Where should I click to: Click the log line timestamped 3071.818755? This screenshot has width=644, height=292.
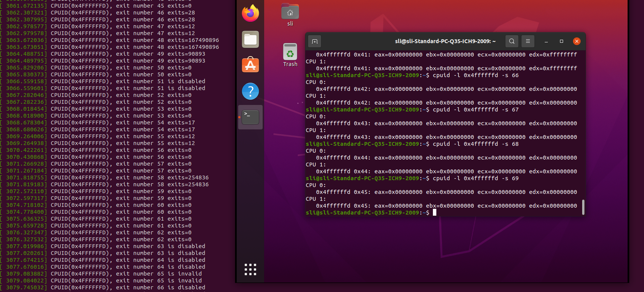point(105,177)
